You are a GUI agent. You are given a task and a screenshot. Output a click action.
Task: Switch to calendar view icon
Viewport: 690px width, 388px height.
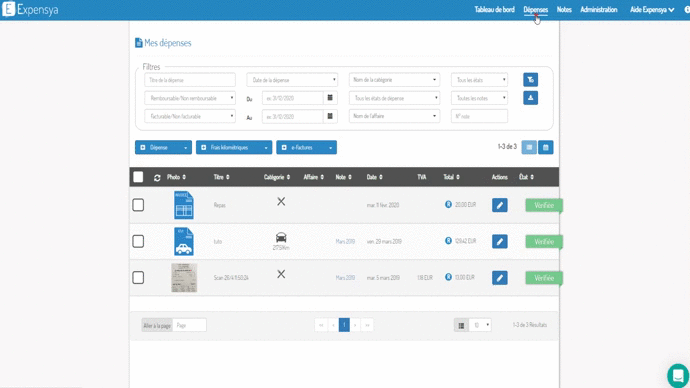[x=546, y=147]
